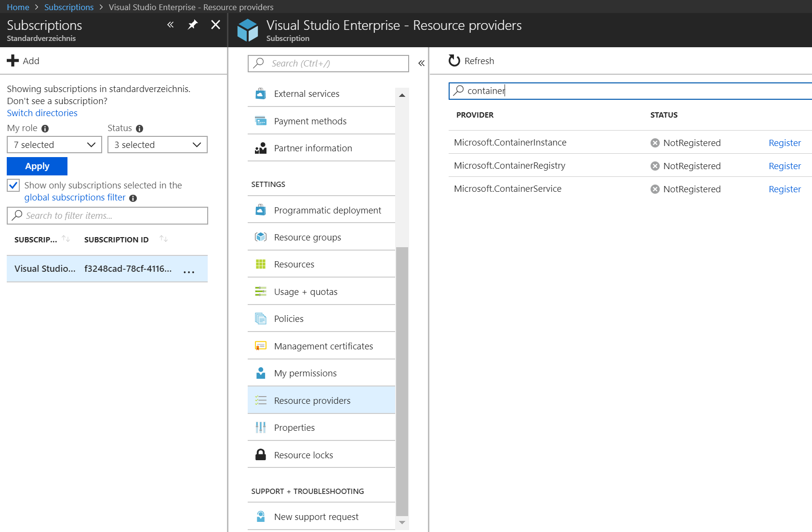Follow the Switch directories link
This screenshot has height=532, width=812.
42,113
